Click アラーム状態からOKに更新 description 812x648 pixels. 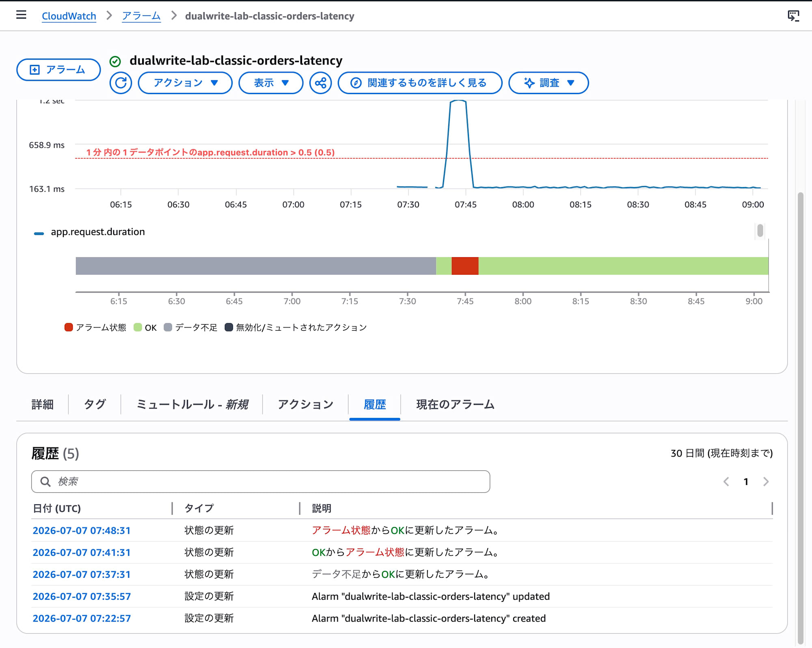pyautogui.click(x=405, y=530)
